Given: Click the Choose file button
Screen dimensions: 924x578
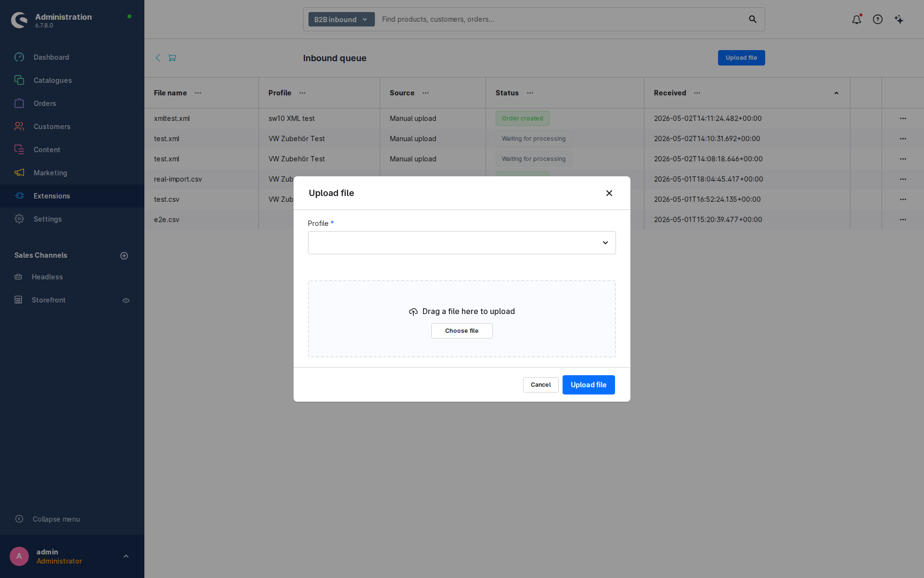Looking at the screenshot, I should pyautogui.click(x=462, y=331).
